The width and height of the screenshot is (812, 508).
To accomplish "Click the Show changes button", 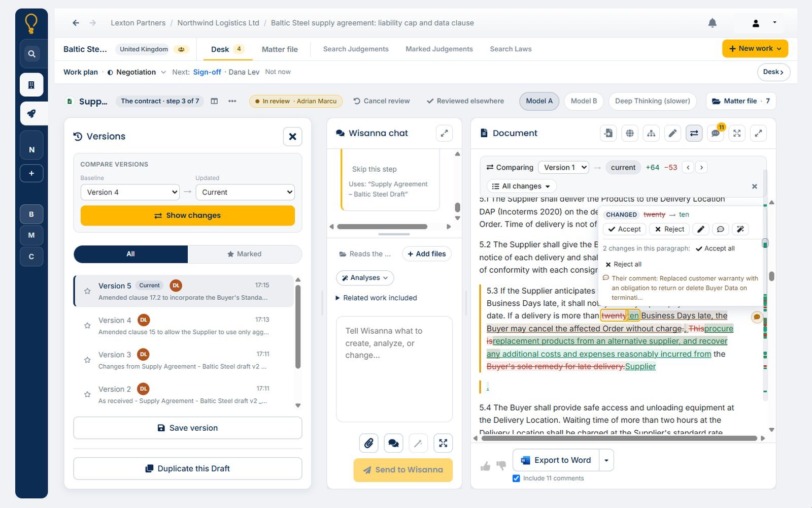I will coord(188,215).
